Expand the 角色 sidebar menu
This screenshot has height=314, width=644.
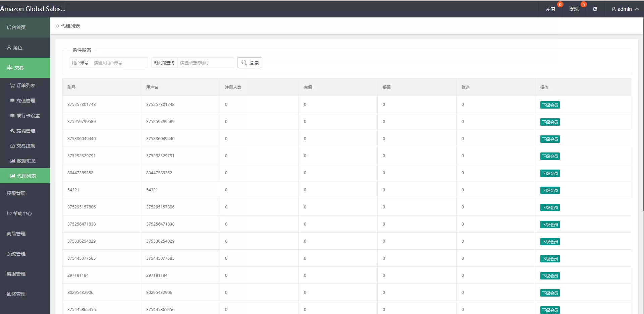pyautogui.click(x=25, y=48)
